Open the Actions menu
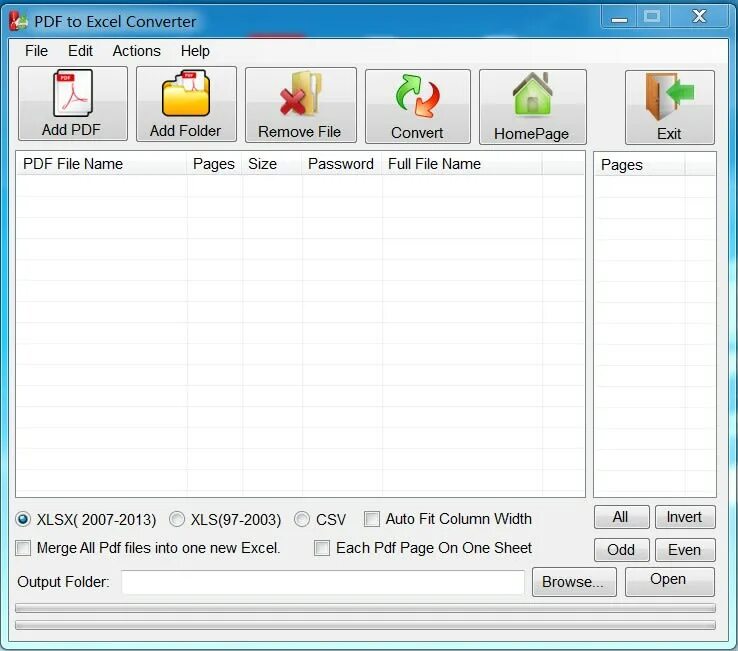This screenshot has width=738, height=651. coord(136,51)
